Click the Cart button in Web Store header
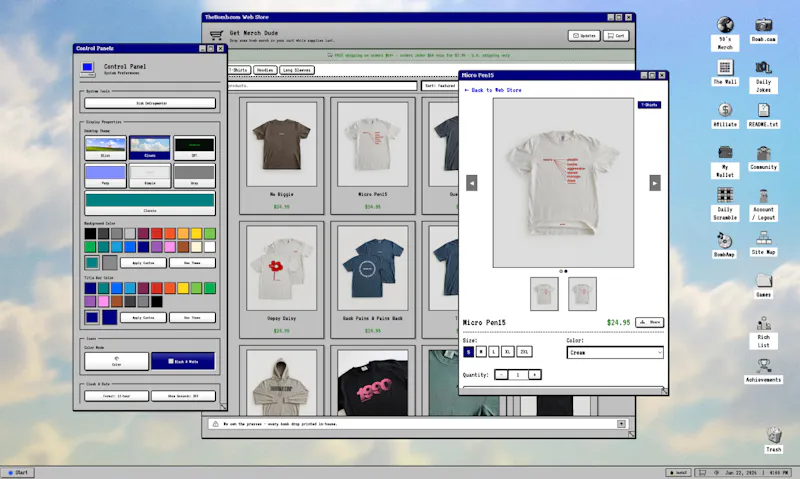Viewport: 800px width, 479px height. [x=616, y=36]
